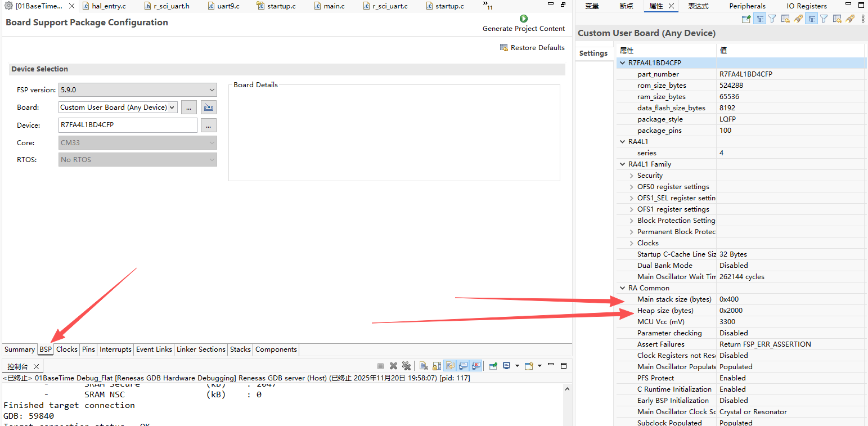The width and height of the screenshot is (868, 426).
Task: Toggle show console on standard output change
Action: pyautogui.click(x=463, y=366)
